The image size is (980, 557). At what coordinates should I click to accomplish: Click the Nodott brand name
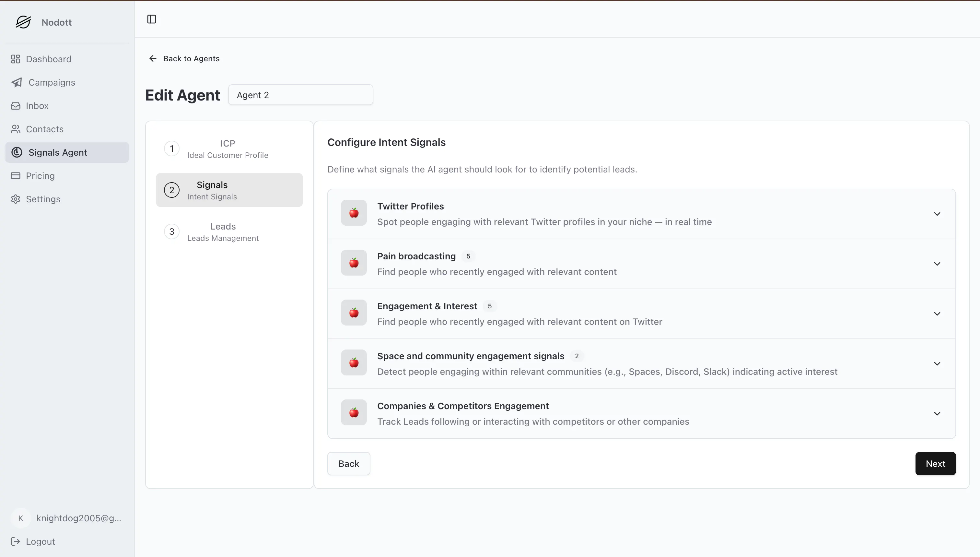[57, 22]
